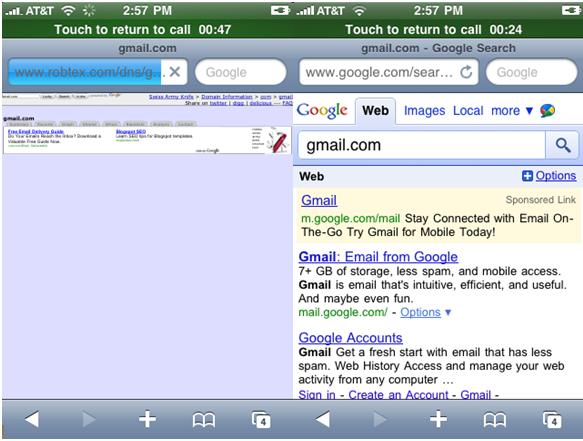583x441 pixels.
Task: Go back in the left Safari window
Action: (x=32, y=419)
